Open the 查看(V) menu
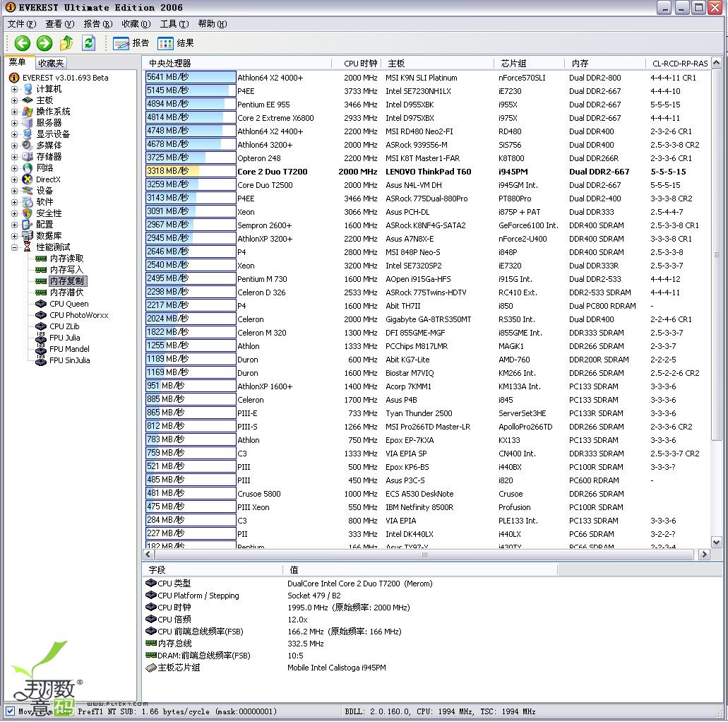This screenshot has height=722, width=728. click(59, 24)
